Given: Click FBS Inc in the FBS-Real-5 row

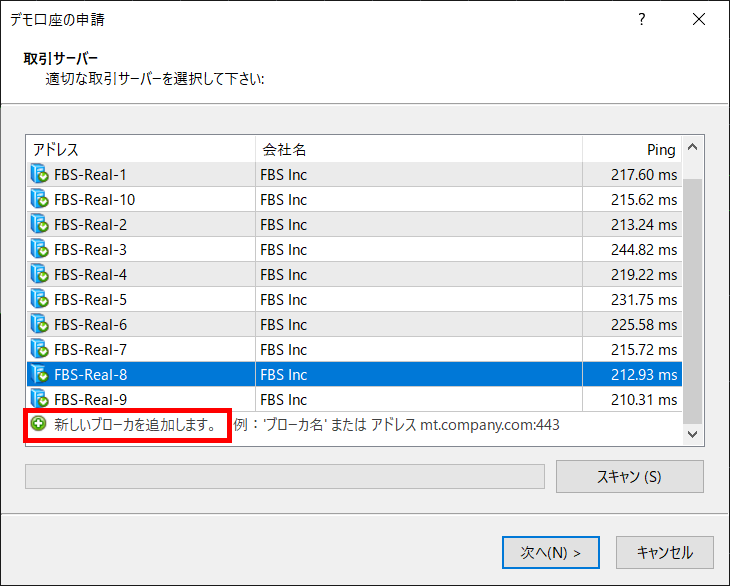Looking at the screenshot, I should point(284,300).
